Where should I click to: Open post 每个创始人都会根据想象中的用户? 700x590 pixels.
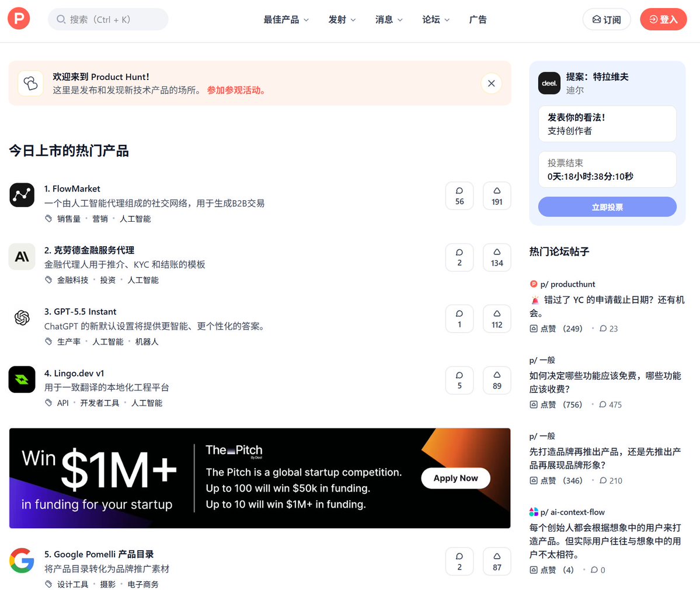click(x=605, y=541)
